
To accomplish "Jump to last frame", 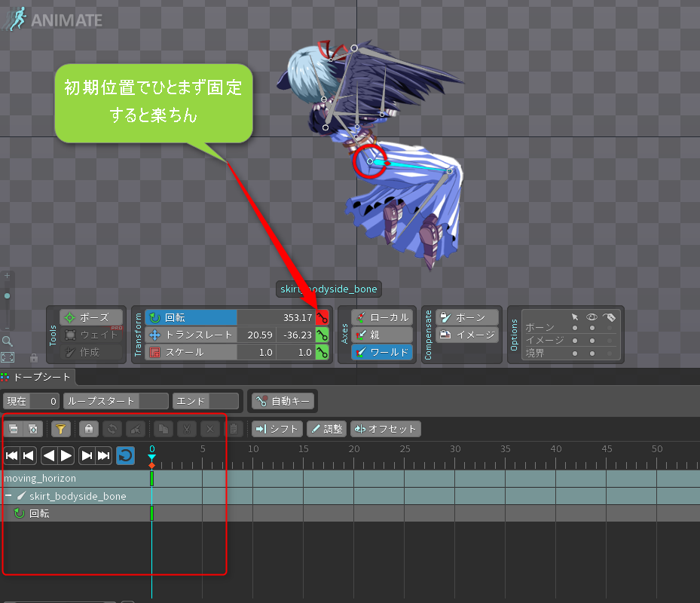I will click(x=103, y=455).
